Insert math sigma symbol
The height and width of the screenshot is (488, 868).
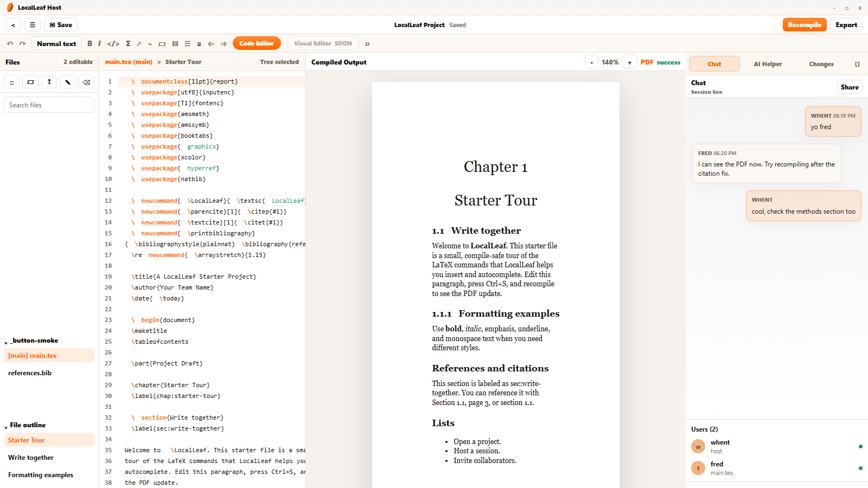tap(128, 43)
